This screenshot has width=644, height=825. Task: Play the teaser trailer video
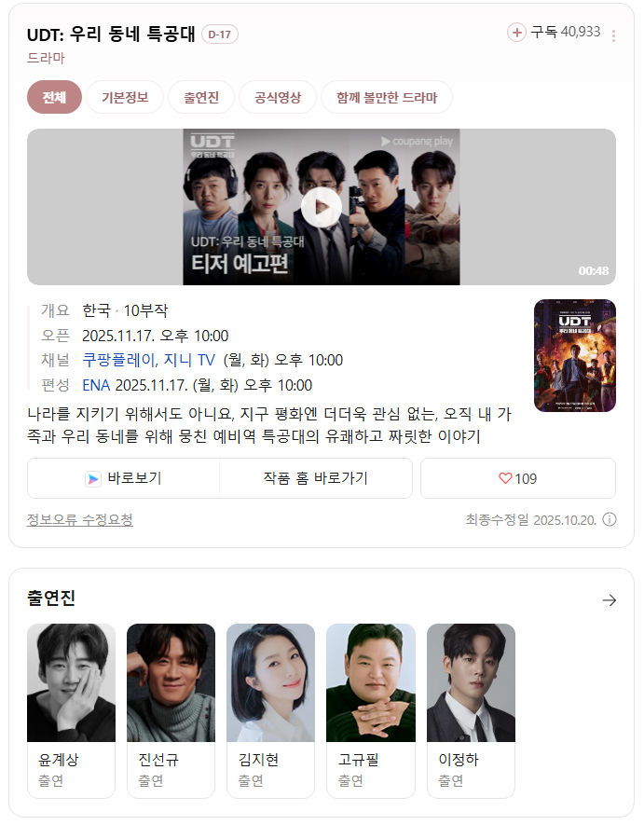[321, 207]
